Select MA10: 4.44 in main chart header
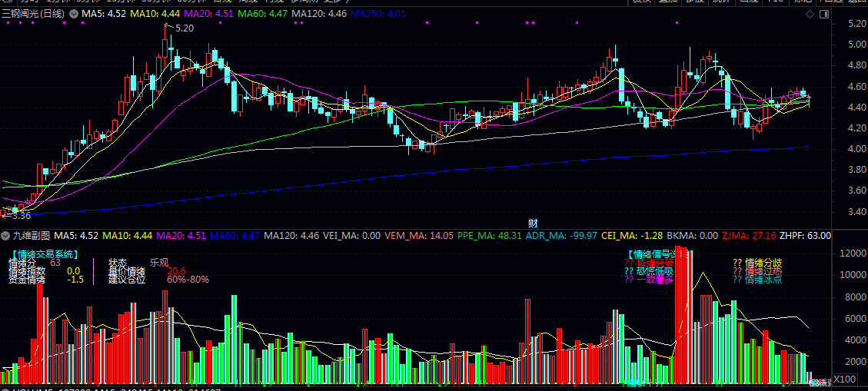Screen dimensions: 868x391 pos(157,13)
